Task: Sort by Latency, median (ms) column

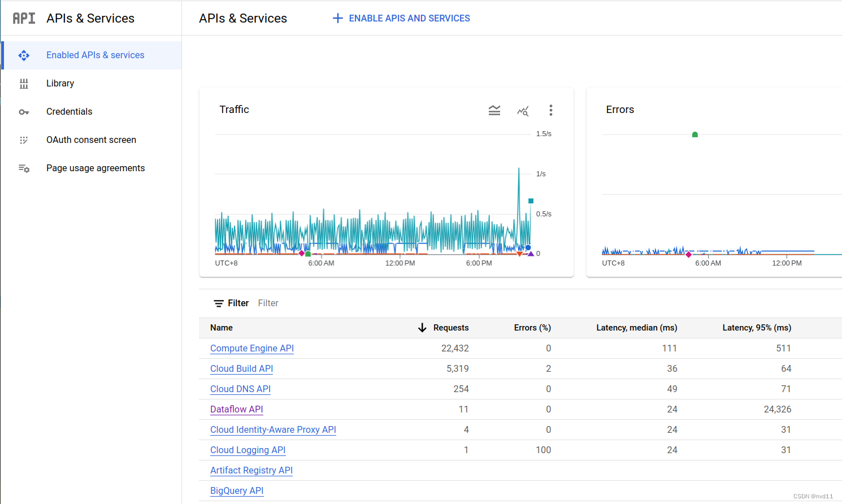Action: [x=637, y=328]
